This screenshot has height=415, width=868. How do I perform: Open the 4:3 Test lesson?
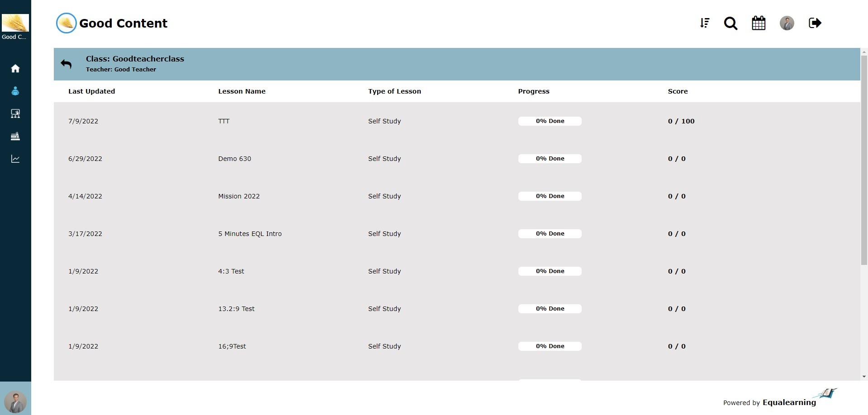point(231,271)
